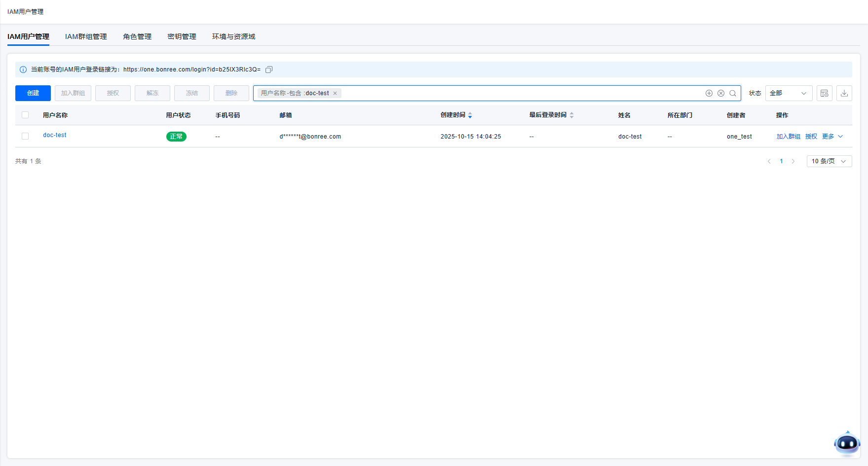Screen dimensions: 868x466
Task: Click the magnifier search icon
Action: point(733,93)
